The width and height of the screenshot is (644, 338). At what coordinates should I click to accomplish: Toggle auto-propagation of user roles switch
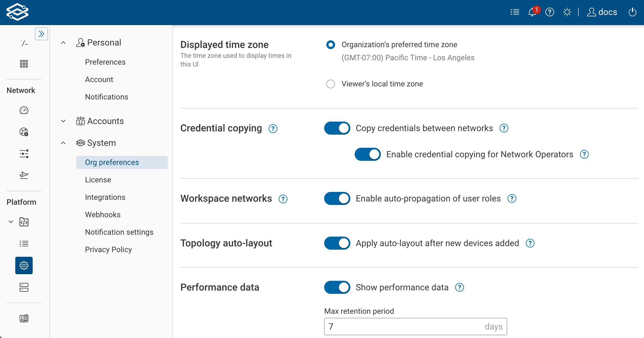click(337, 198)
